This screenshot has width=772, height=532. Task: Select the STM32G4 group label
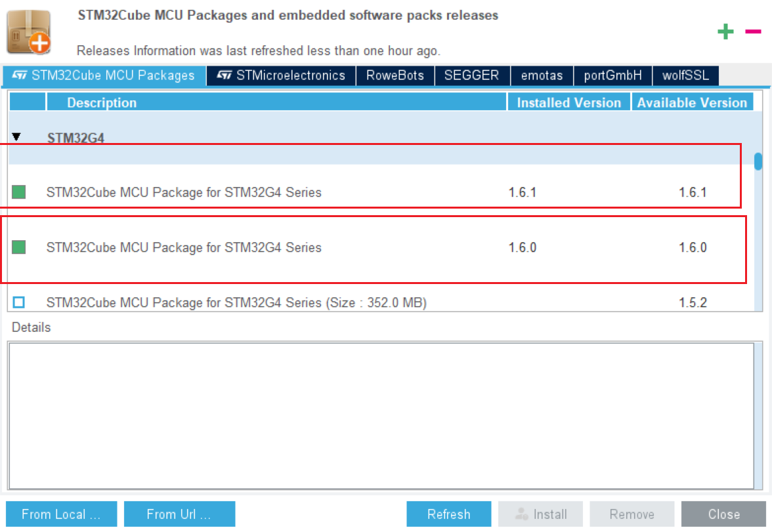pyautogui.click(x=75, y=138)
